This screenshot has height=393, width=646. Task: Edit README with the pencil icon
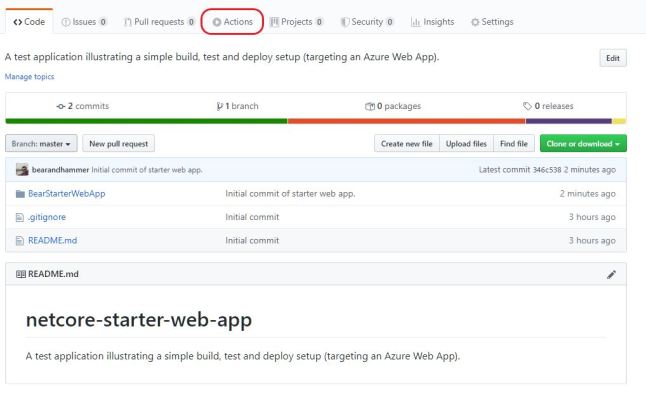coord(611,274)
